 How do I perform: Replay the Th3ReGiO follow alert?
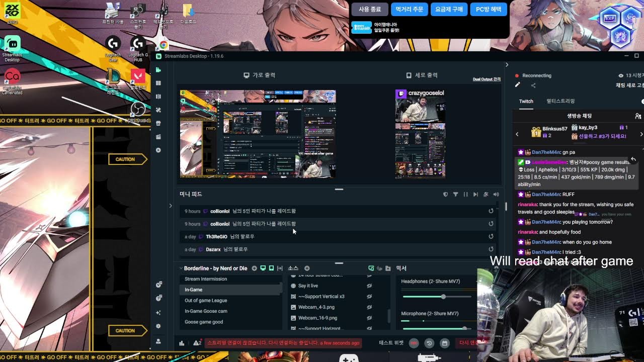[491, 236]
